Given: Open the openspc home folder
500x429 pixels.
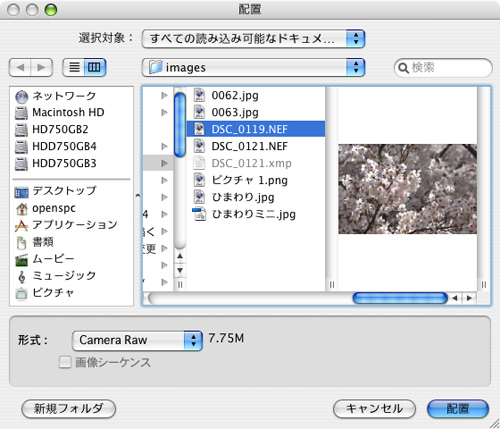Looking at the screenshot, I should point(45,208).
